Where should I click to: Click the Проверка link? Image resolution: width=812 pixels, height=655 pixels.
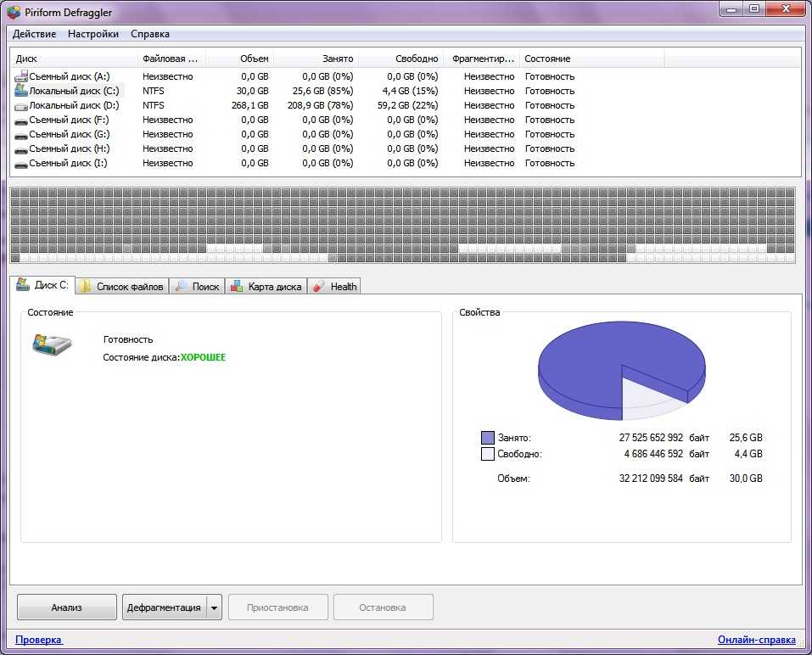(39, 640)
